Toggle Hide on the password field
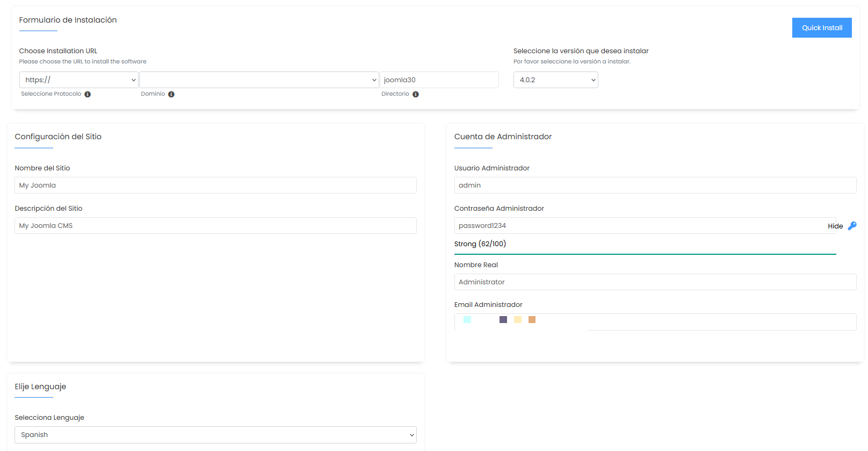This screenshot has height=451, width=868. click(835, 226)
